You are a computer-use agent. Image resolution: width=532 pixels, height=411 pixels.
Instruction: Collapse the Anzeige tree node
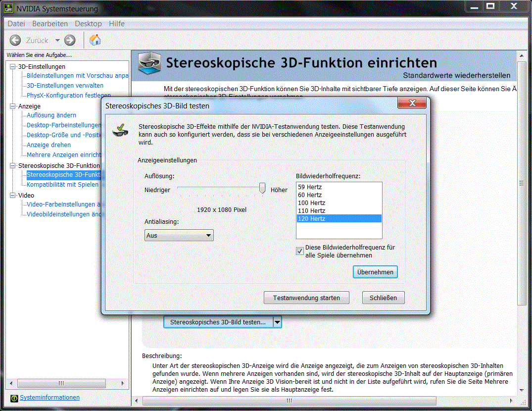13,106
